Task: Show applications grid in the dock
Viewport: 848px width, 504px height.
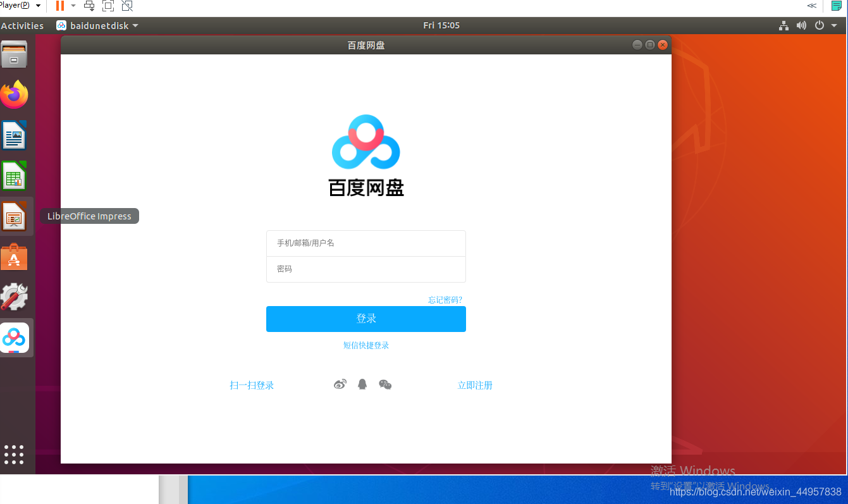Action: pyautogui.click(x=14, y=454)
